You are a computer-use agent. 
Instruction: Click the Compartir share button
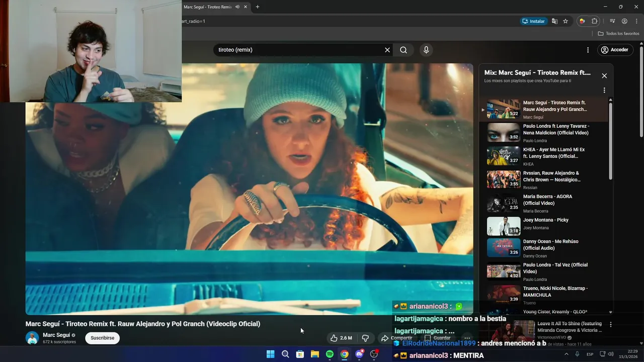397,338
